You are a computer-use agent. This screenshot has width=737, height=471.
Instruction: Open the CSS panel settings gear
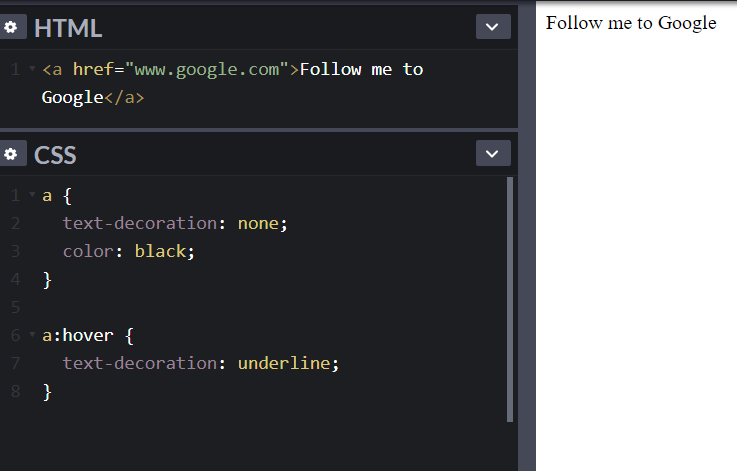(x=11, y=154)
